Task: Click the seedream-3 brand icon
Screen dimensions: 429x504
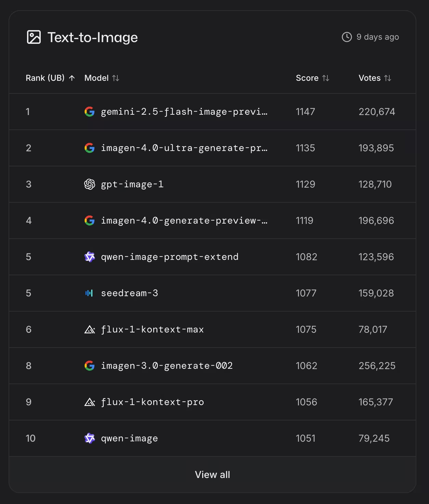Action: point(89,293)
